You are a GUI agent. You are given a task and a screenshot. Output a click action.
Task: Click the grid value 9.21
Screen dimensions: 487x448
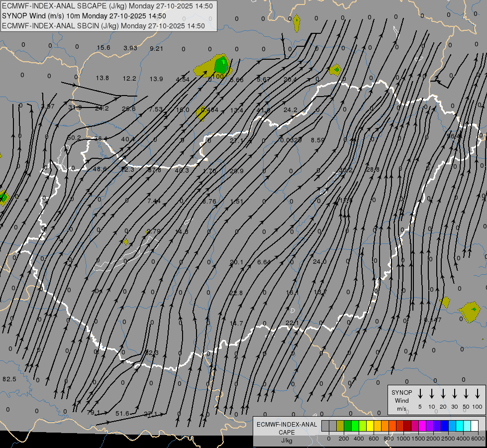pos(156,48)
